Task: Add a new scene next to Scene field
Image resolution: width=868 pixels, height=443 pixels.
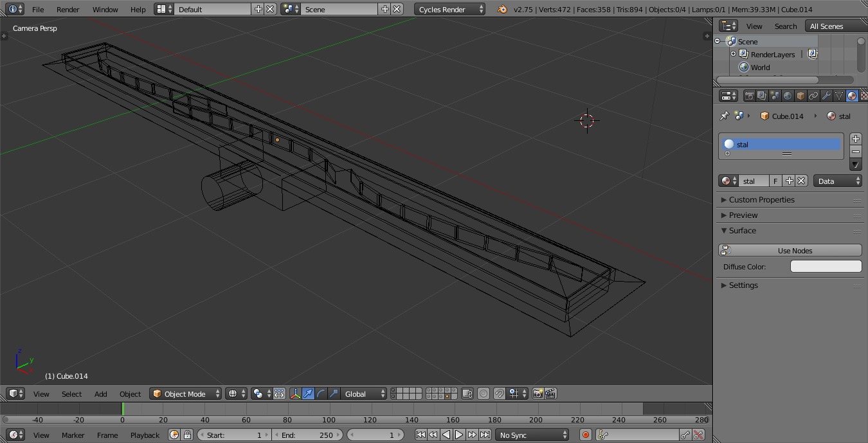Action: [385, 10]
